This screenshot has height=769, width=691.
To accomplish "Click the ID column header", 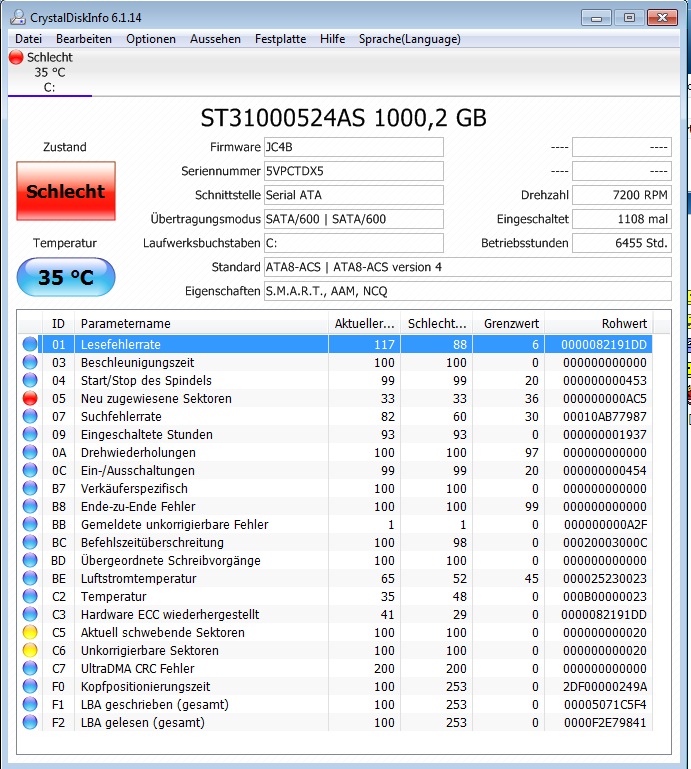I will coord(58,324).
